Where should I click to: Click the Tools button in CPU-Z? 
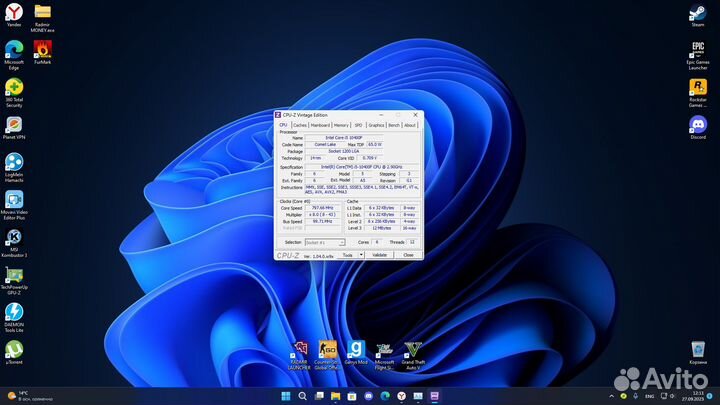pyautogui.click(x=348, y=255)
